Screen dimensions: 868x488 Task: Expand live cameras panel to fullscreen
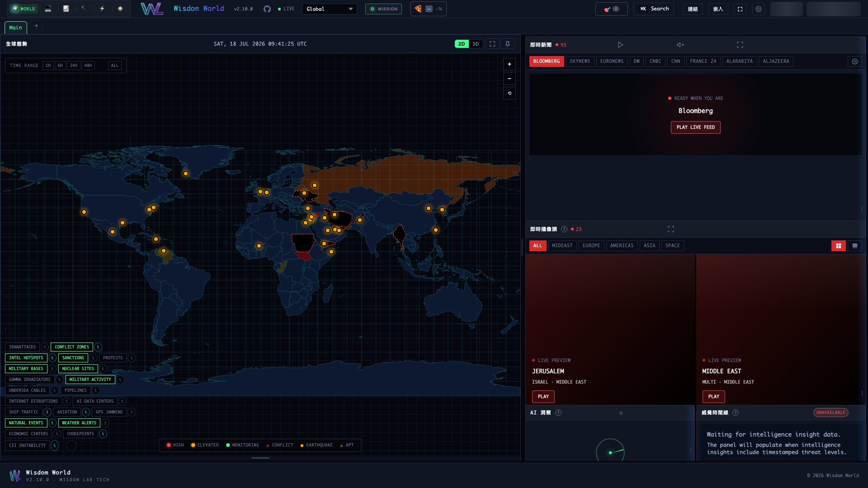[x=671, y=229]
